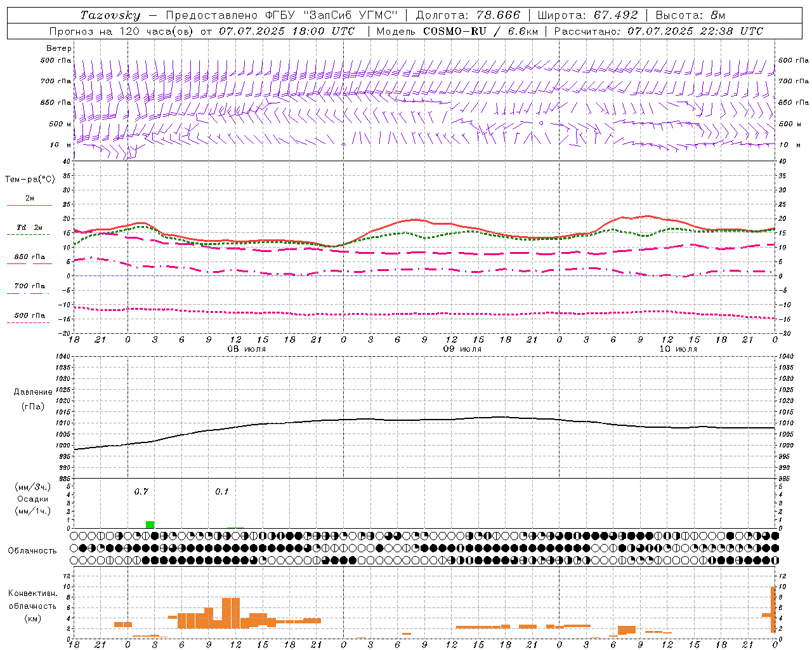Click the dotted pink line sample under 500 гПа legend
The width and height of the screenshot is (812, 650).
click(28, 323)
